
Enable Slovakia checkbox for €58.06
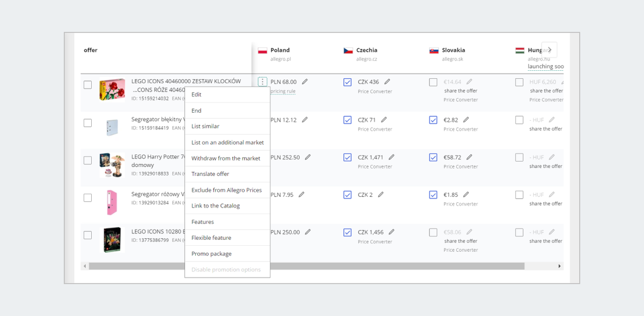[x=433, y=232]
